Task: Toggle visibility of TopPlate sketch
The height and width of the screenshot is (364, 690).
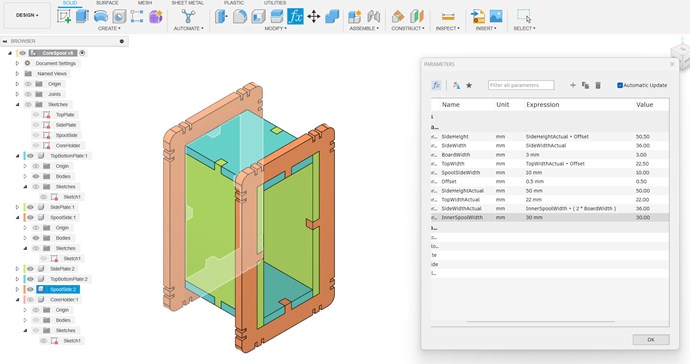Action: 36,114
